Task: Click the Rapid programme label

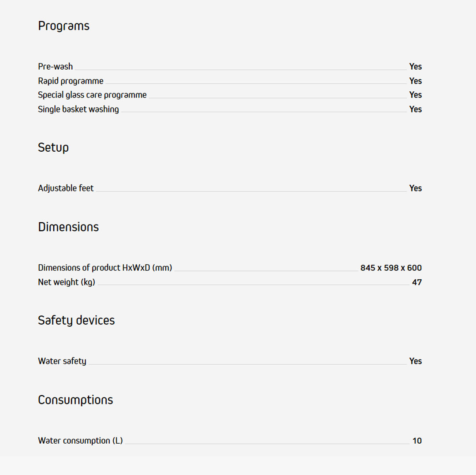Action: tap(71, 81)
